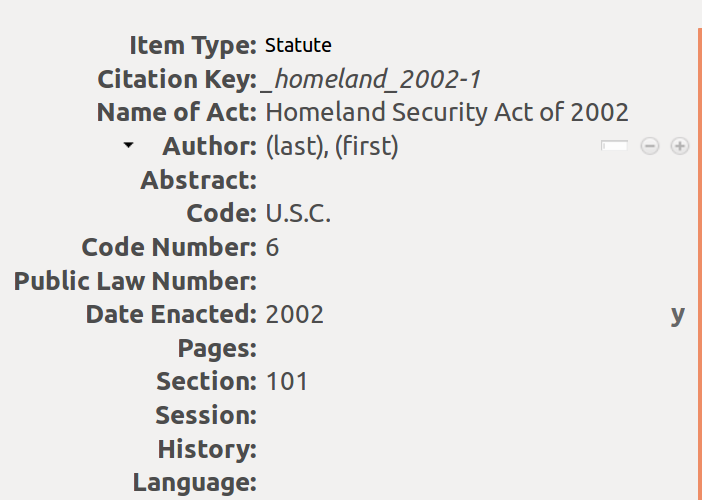Click the Citation Key value _homeland_2002-1
Screen dimensions: 702x500
372,79
